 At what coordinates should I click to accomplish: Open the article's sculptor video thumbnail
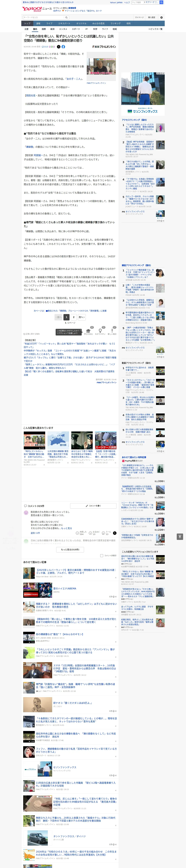(x=101, y=66)
